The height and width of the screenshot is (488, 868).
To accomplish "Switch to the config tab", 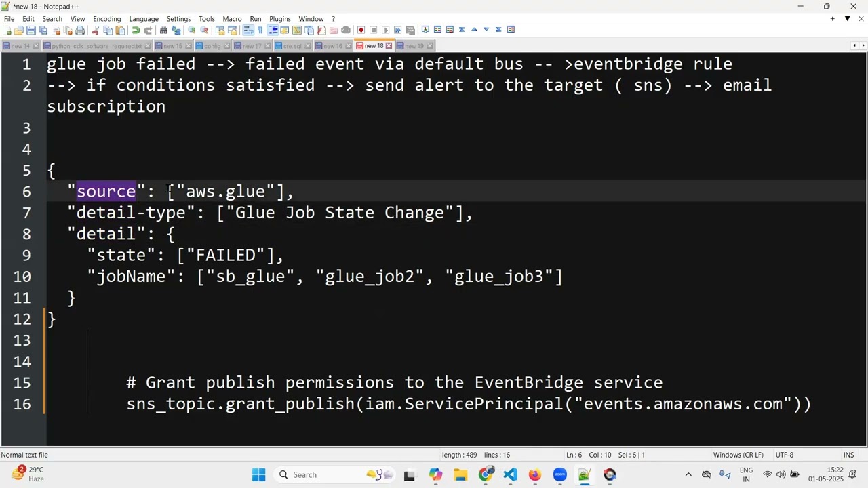I will pos(212,46).
